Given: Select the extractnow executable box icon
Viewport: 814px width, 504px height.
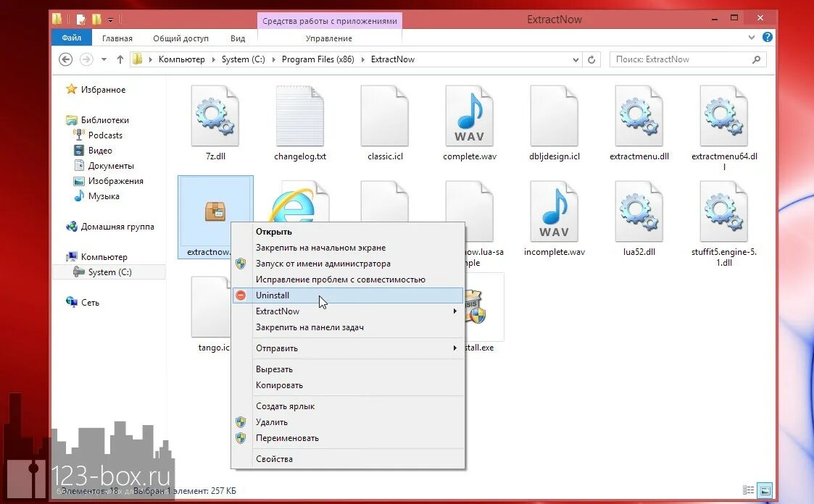Looking at the screenshot, I should pos(215,211).
